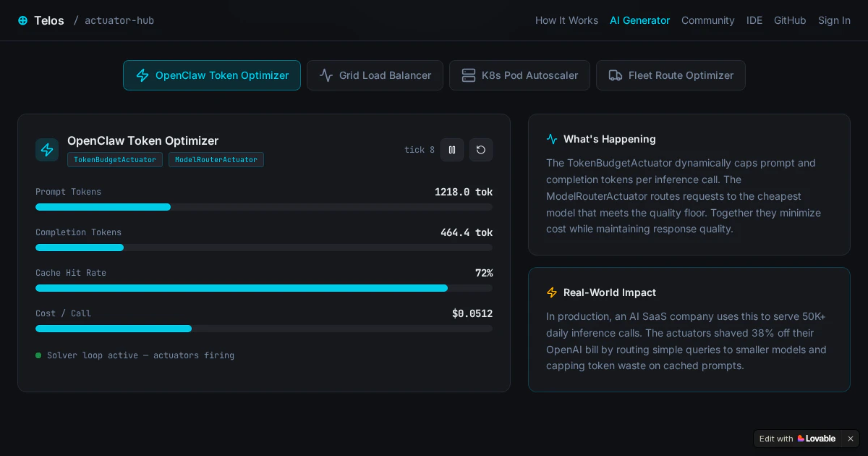Click the Edit with Lovable button
The width and height of the screenshot is (868, 456).
pos(797,439)
